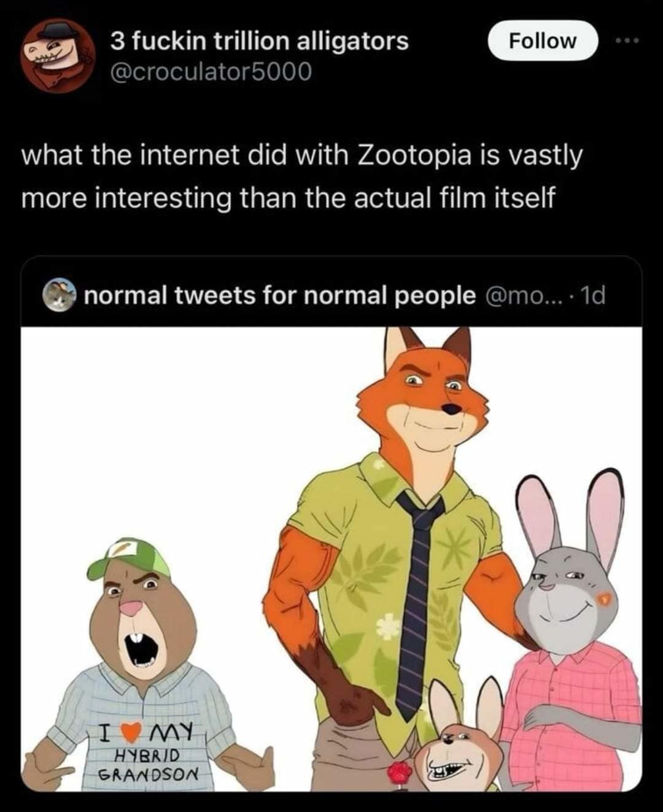Click the @croculator5000 handle
The image size is (663, 812).
pyautogui.click(x=211, y=72)
